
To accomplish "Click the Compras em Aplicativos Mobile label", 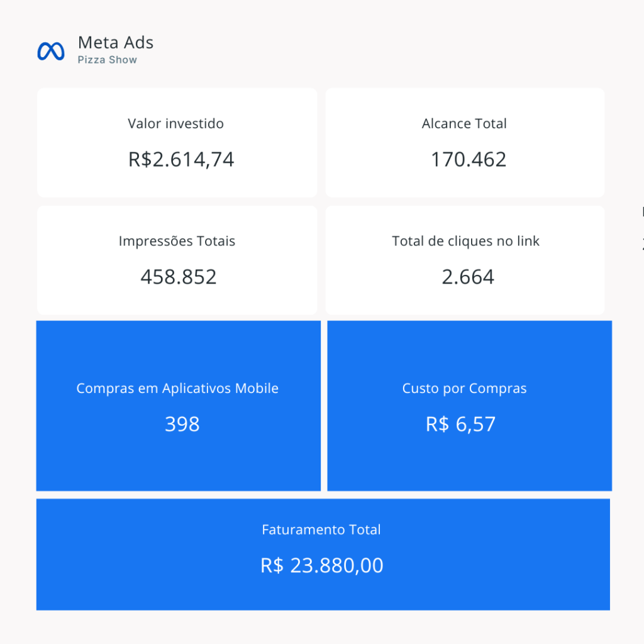I will tap(177, 389).
